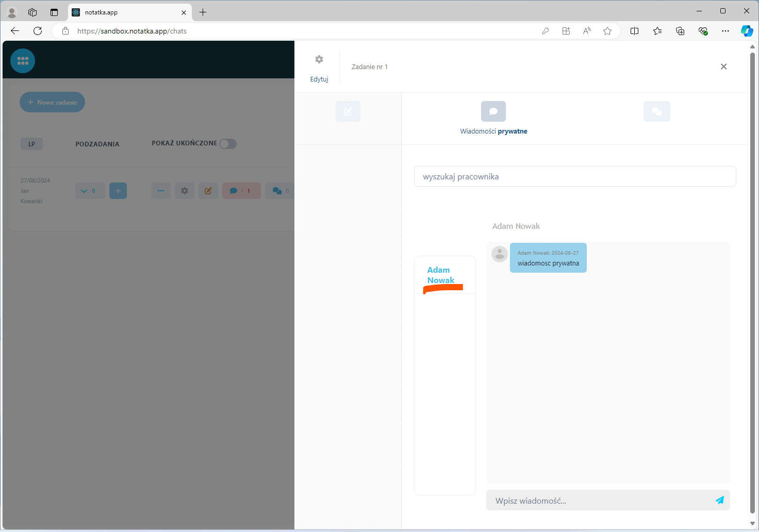Refresh the browser page
759x532 pixels.
(x=38, y=31)
